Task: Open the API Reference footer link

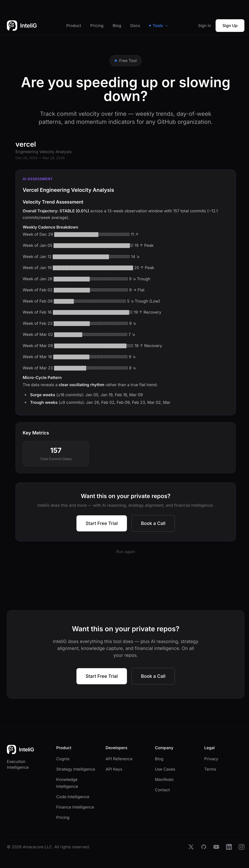Action: (x=119, y=759)
